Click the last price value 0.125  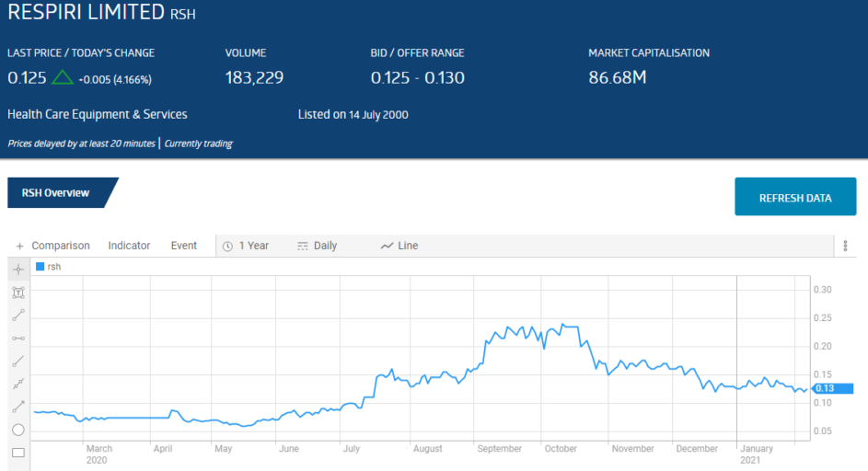pos(27,78)
